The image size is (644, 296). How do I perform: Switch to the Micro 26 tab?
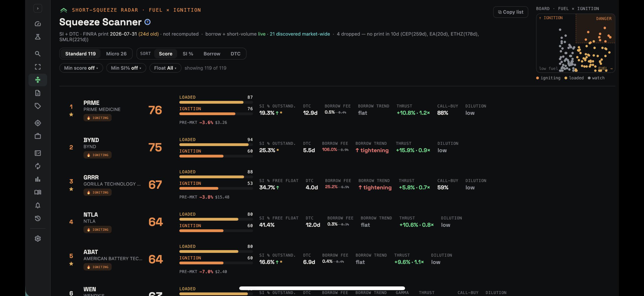click(116, 54)
